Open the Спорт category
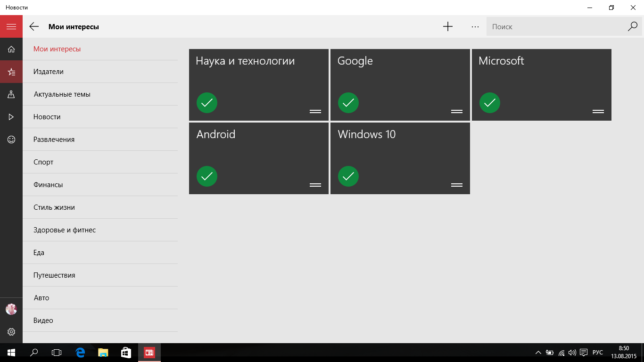Screen dimensions: 644x362 [x=100, y=162]
